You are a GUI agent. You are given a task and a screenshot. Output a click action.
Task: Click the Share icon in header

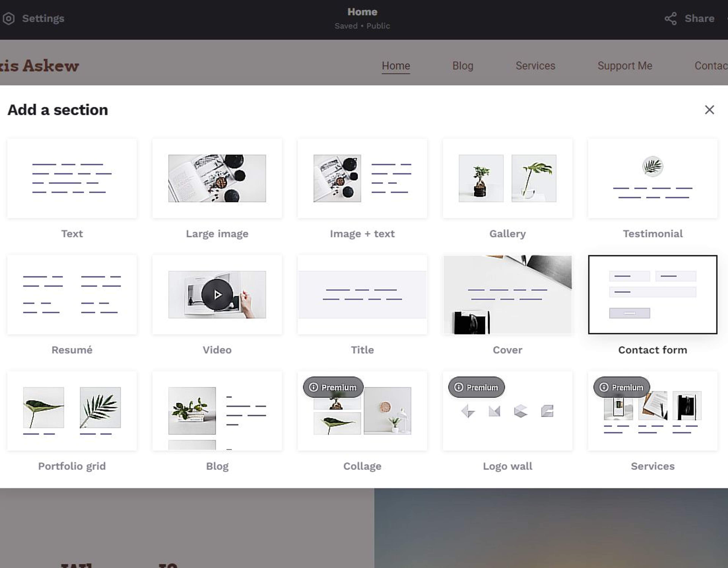(670, 19)
